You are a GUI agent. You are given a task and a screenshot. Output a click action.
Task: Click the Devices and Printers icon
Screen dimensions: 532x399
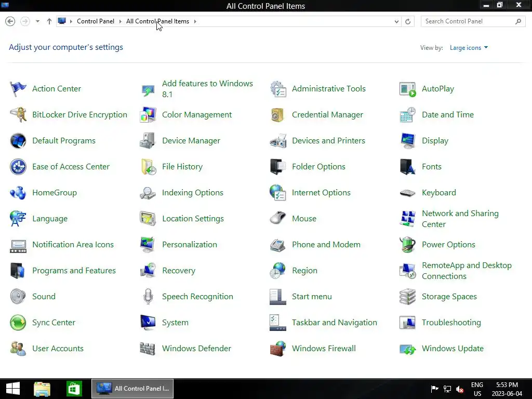tap(278, 141)
